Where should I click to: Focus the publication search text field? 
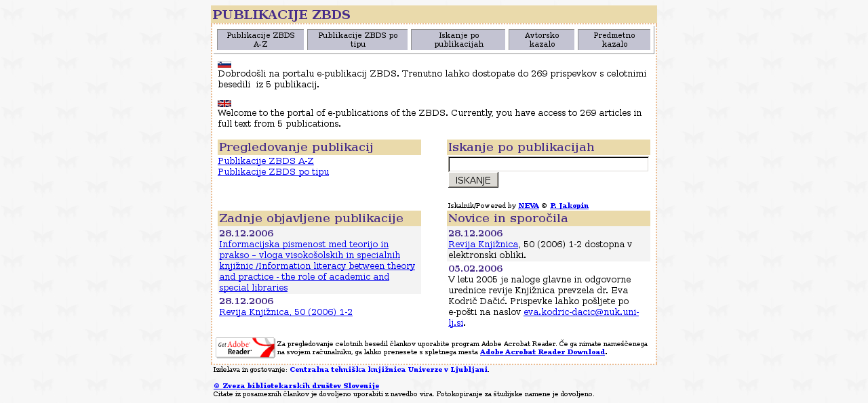548,165
